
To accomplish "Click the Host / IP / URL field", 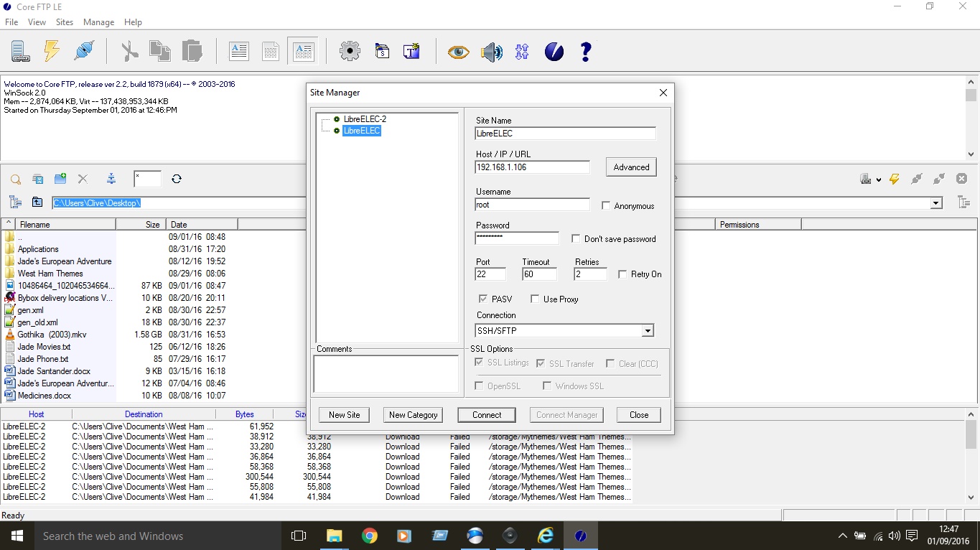I will pos(532,167).
